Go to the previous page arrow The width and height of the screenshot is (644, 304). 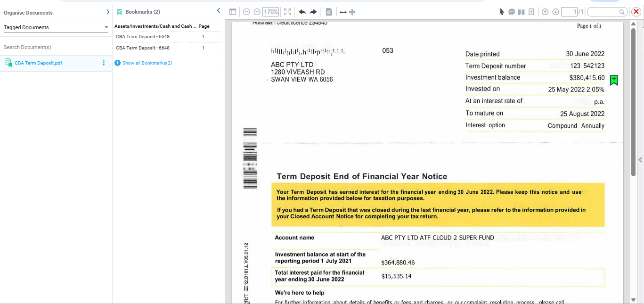click(545, 12)
